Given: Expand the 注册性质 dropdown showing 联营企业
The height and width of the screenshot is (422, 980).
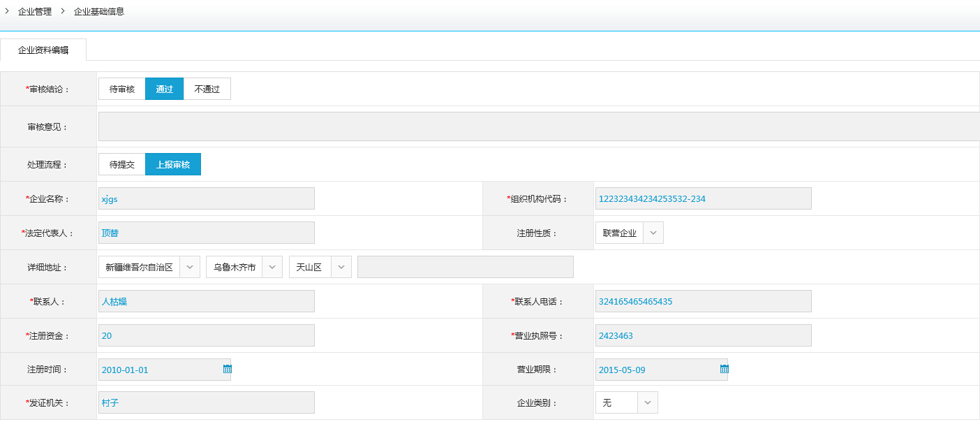Looking at the screenshot, I should pos(653,233).
